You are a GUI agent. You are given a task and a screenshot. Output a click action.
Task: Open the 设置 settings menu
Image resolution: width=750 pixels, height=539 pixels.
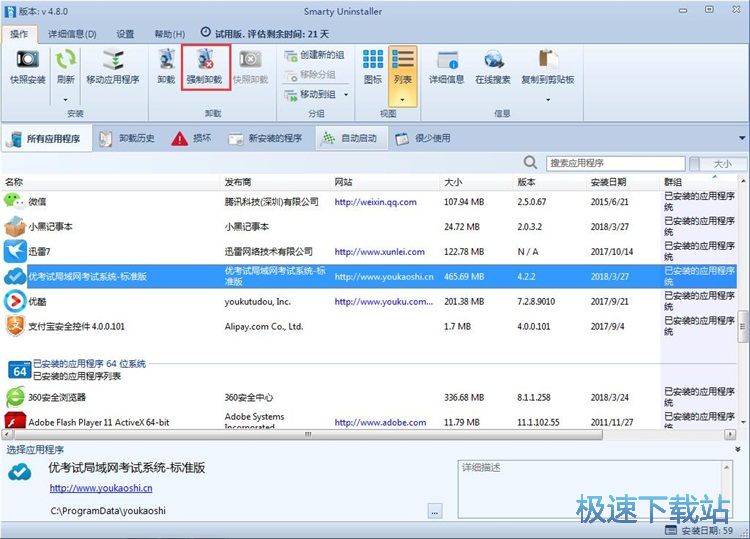(x=125, y=34)
